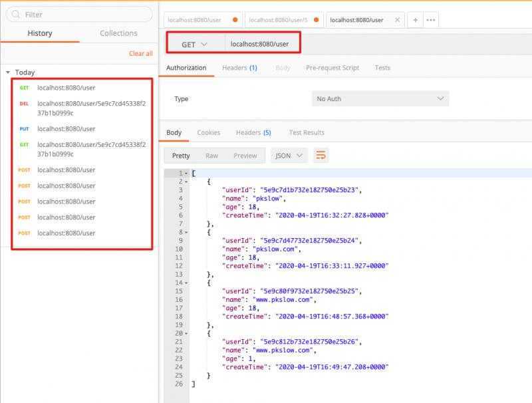Screen dimensions: 532x403
Task: Open the Tests request tab
Action: [382, 68]
